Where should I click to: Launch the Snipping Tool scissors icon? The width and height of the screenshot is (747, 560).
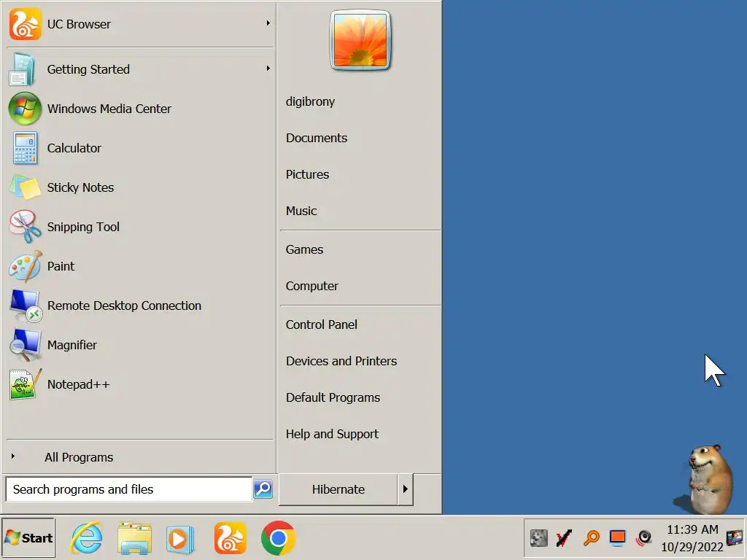(x=25, y=227)
